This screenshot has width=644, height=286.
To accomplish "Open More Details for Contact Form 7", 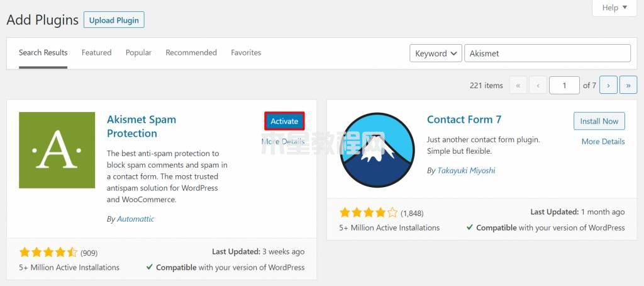I will (603, 142).
